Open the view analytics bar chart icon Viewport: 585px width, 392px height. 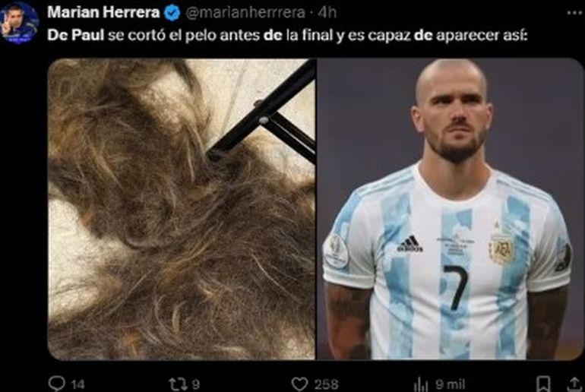point(421,384)
